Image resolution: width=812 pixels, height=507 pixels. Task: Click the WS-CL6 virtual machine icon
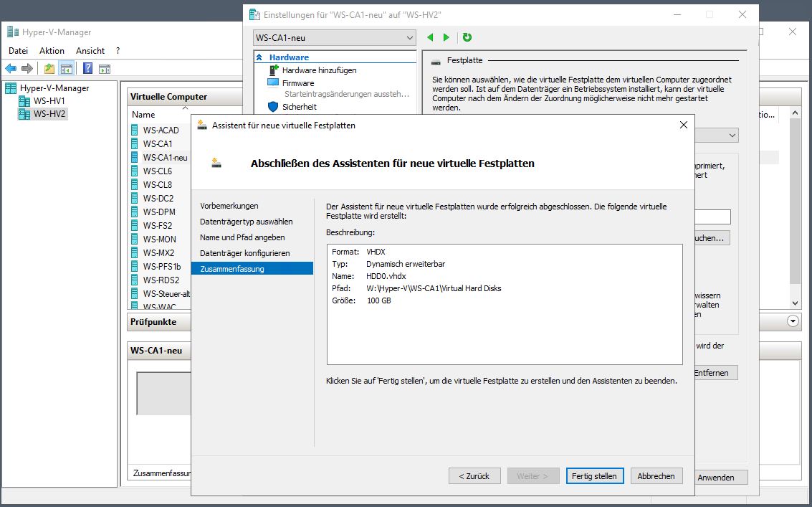click(135, 171)
